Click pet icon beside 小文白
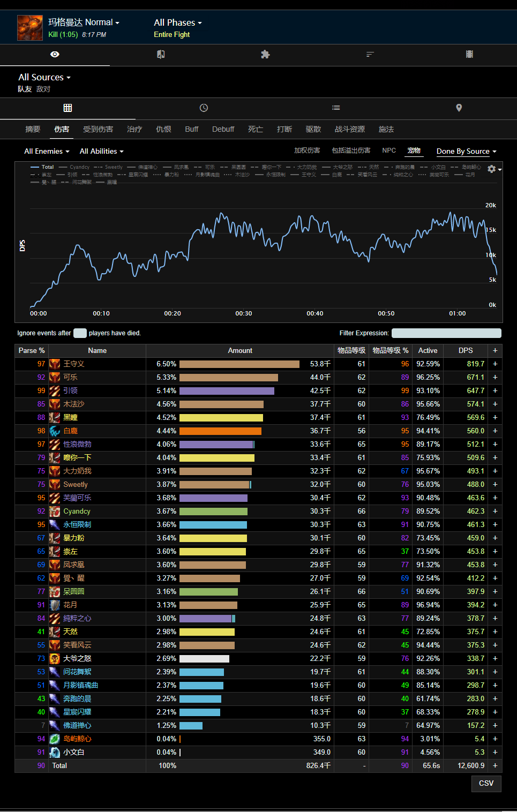The height and width of the screenshot is (812, 517). coord(55,752)
